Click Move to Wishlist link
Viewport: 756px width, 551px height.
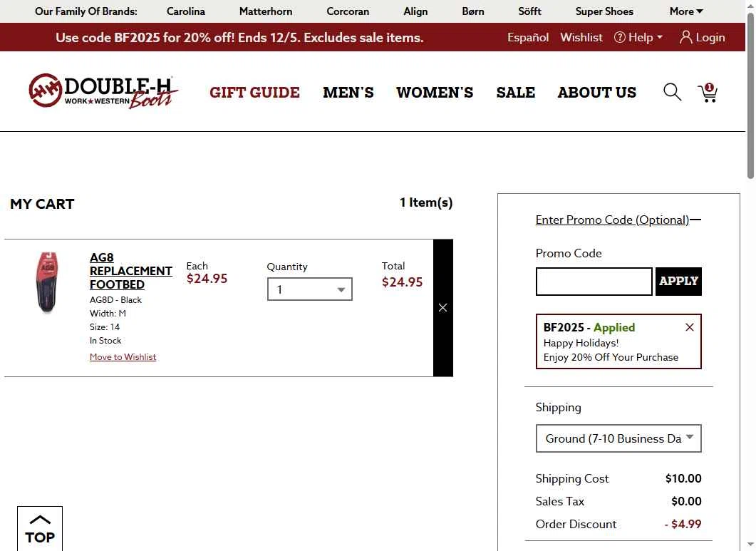point(123,356)
